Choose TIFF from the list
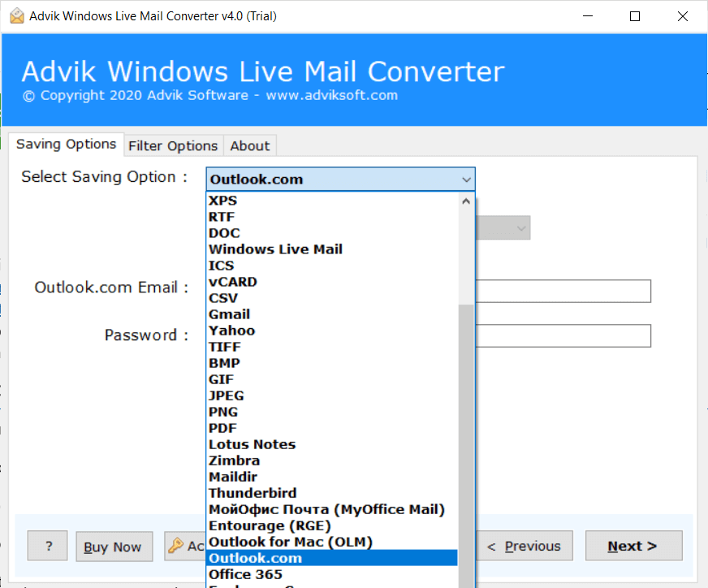 332,347
